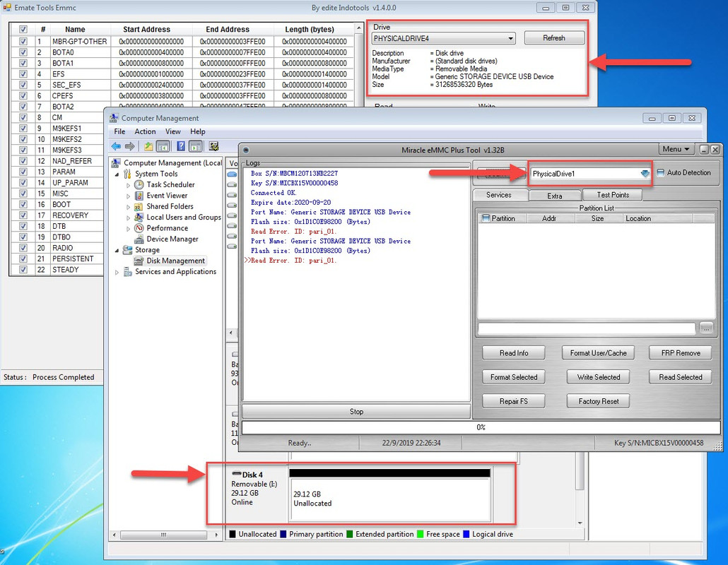
Task: Open the PhysicalDrive1 dropdown in Miracle tool
Action: pyautogui.click(x=645, y=174)
